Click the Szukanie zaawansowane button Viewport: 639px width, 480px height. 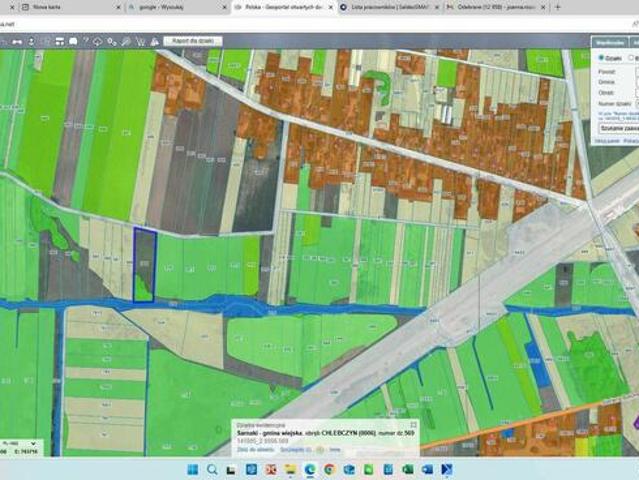pos(618,129)
